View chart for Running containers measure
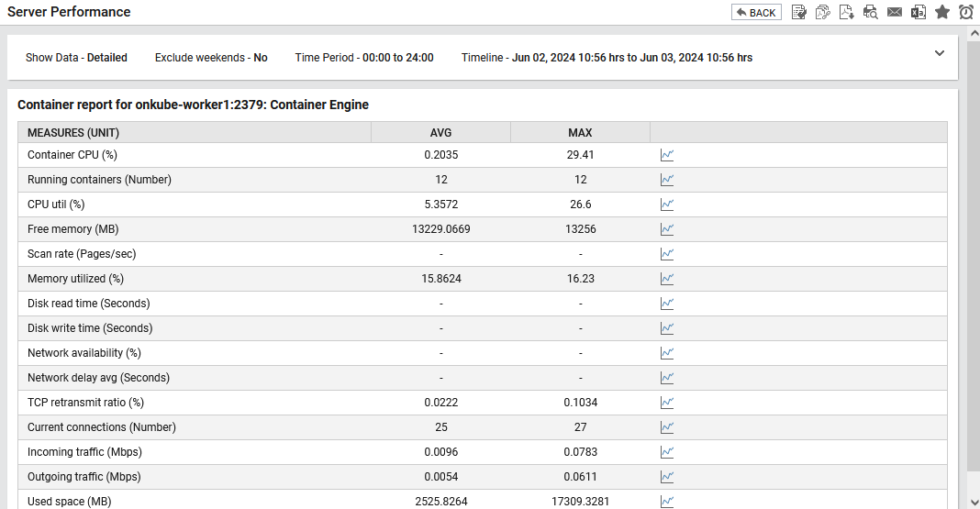Image resolution: width=980 pixels, height=509 pixels. tap(667, 180)
